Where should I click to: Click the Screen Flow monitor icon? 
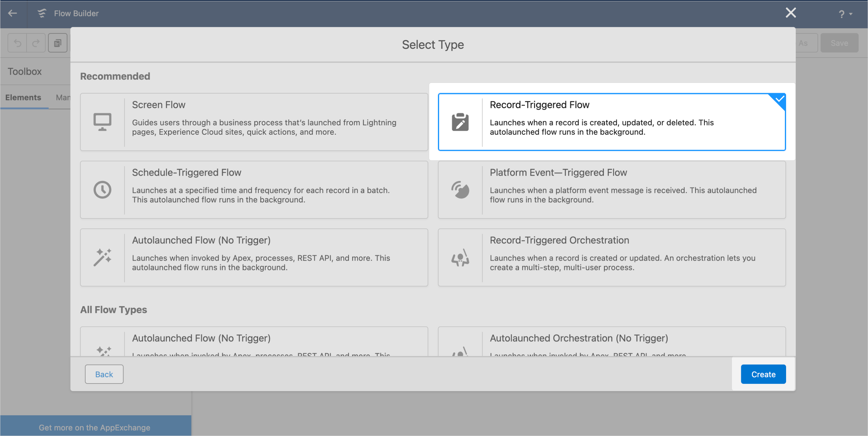point(102,122)
